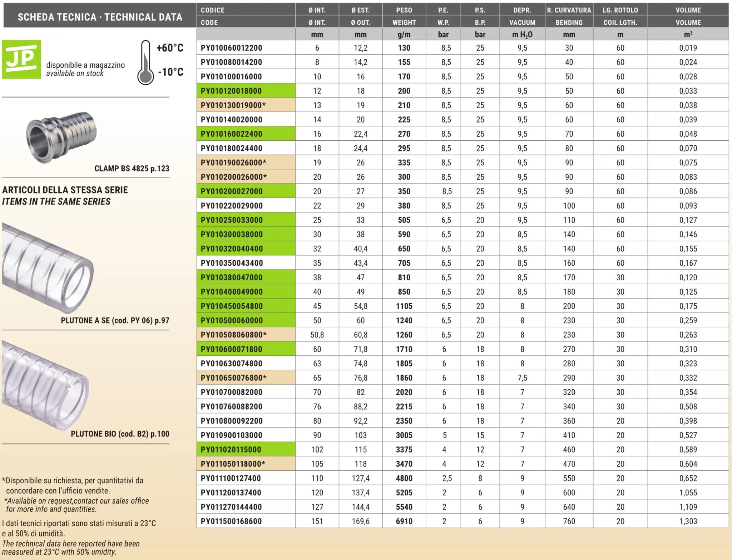The image size is (732, 560).
Task: Click the CLAMP BS 4825 p.123 label
Action: point(132,169)
